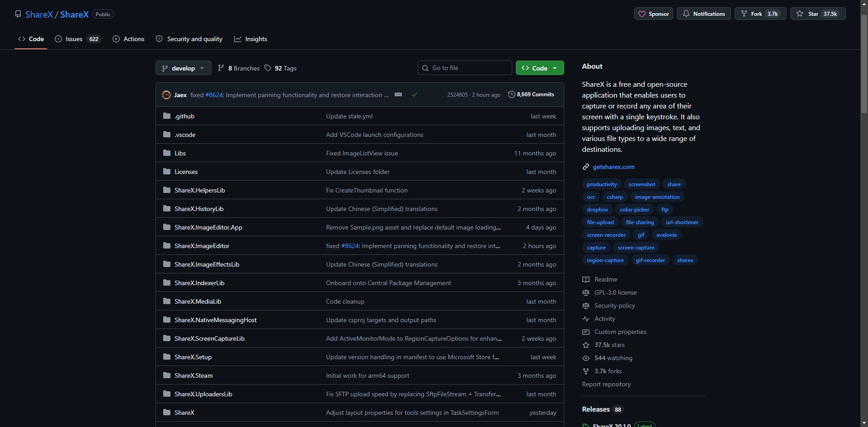View 3.7k forks list

[x=602, y=371]
